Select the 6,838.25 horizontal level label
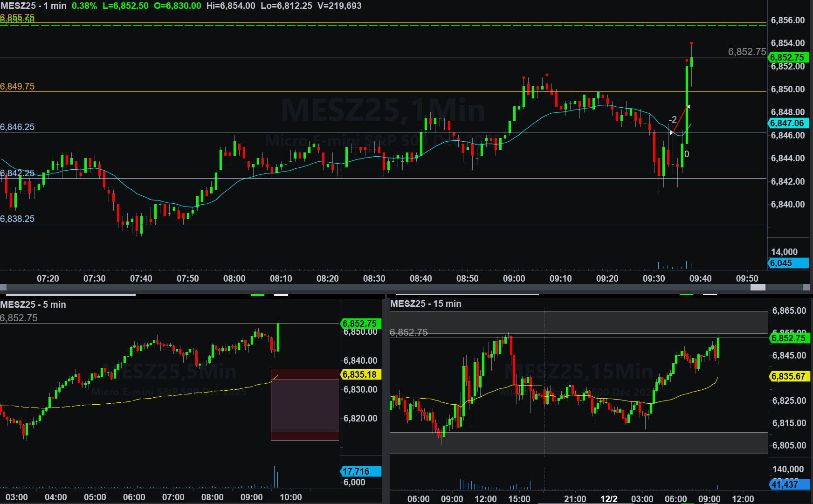Image resolution: width=813 pixels, height=504 pixels. 17,219
